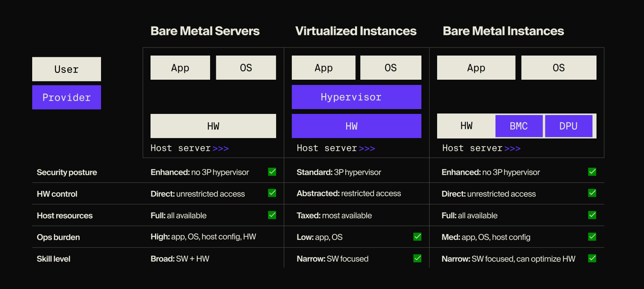Click the HW control row label
This screenshot has height=289, width=644.
coord(57,194)
